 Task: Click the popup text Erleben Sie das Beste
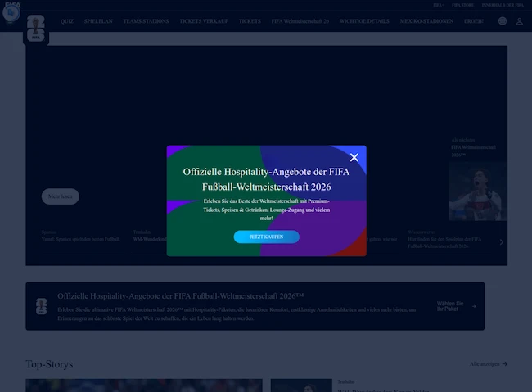(x=266, y=210)
